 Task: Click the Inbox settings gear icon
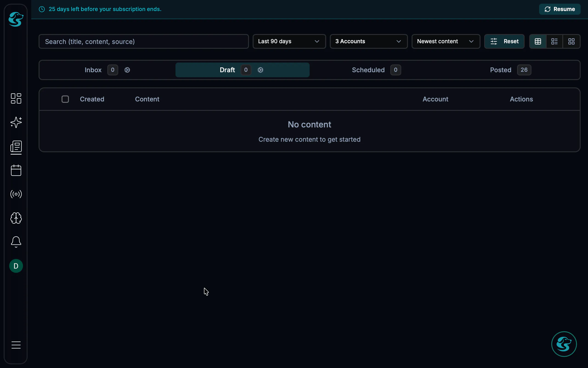pyautogui.click(x=127, y=70)
